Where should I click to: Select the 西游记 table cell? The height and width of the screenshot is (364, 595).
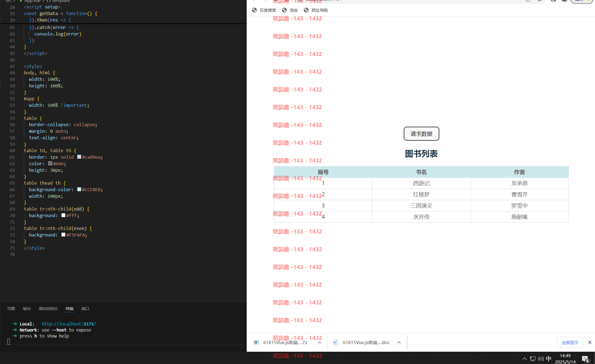click(x=421, y=183)
